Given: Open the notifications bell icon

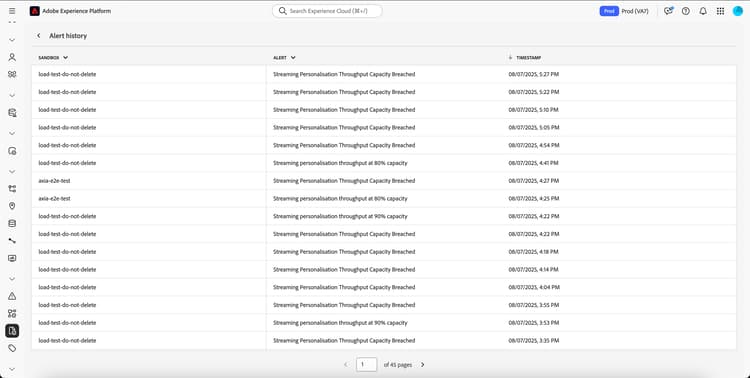Looking at the screenshot, I should click(703, 11).
